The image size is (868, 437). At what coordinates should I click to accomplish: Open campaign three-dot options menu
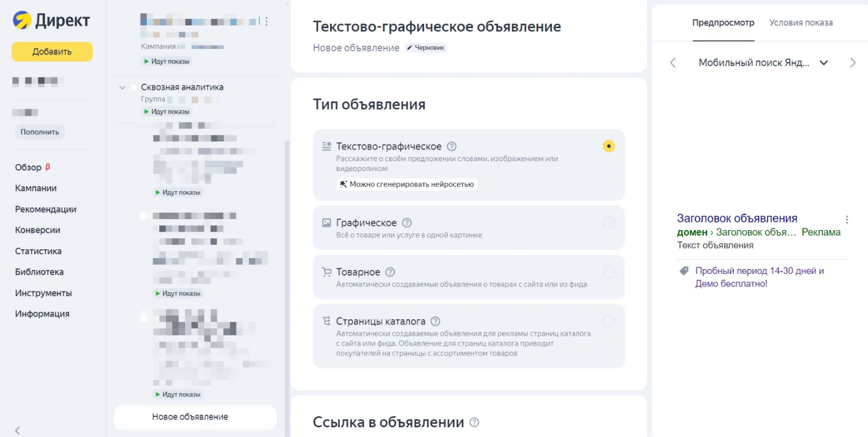[x=267, y=21]
